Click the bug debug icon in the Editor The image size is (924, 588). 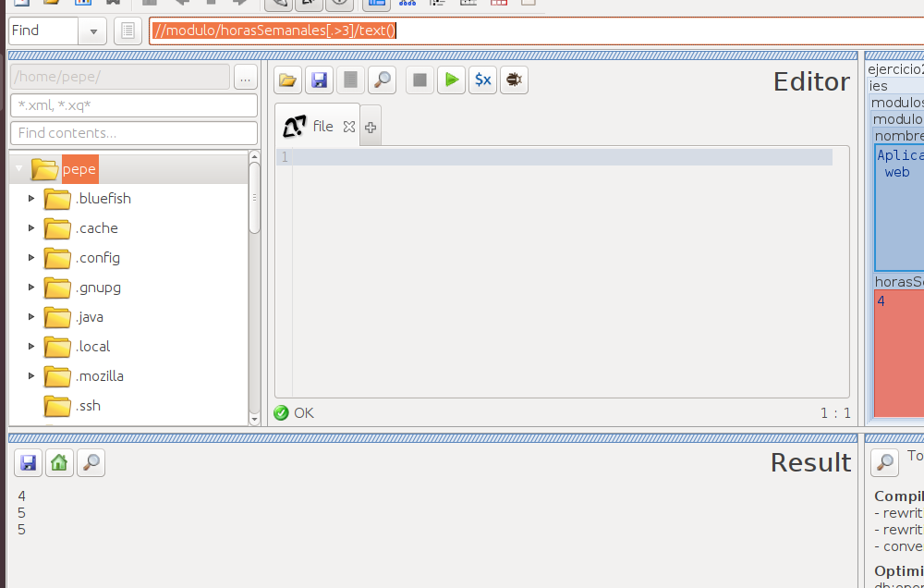pyautogui.click(x=514, y=80)
